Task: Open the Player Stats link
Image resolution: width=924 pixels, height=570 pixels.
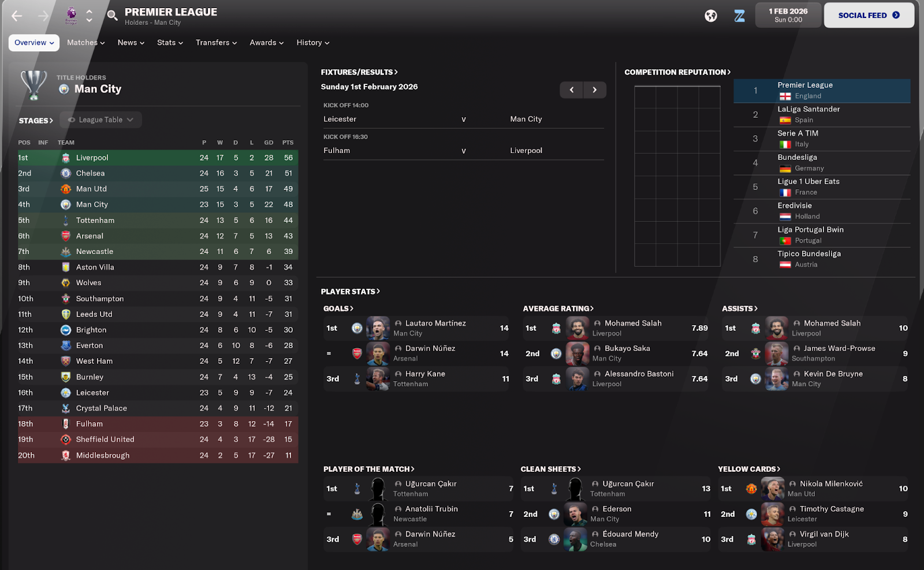Action: coord(351,292)
